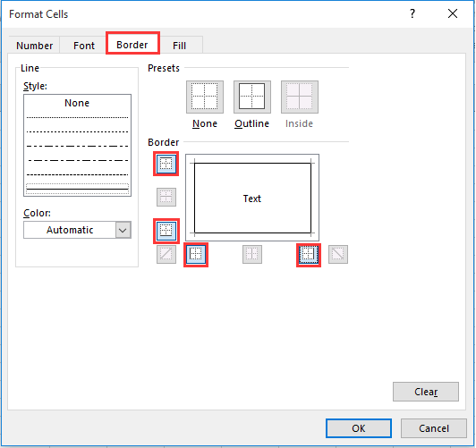Toggle the right border button
476x448 pixels.
[x=309, y=255]
